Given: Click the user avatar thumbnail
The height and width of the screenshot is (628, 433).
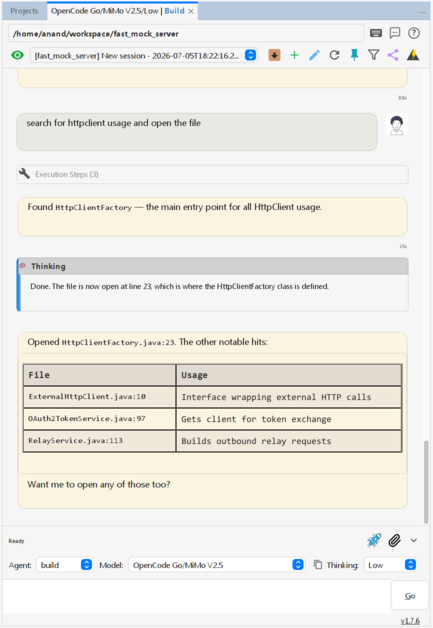Looking at the screenshot, I should pyautogui.click(x=397, y=124).
